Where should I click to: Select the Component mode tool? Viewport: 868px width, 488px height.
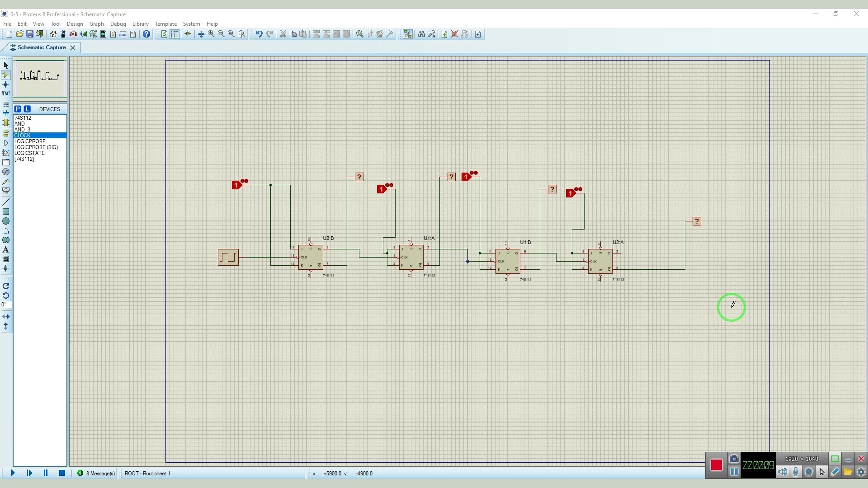pyautogui.click(x=6, y=75)
